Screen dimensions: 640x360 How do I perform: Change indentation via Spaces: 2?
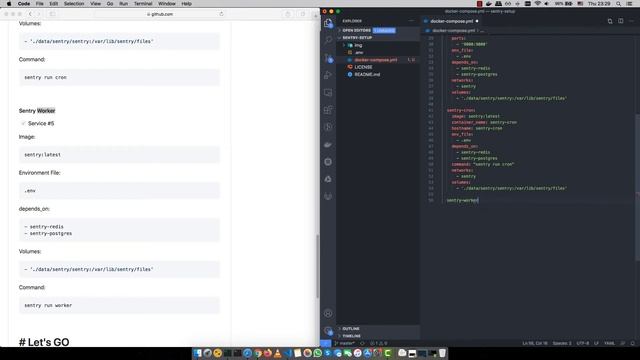click(562, 343)
